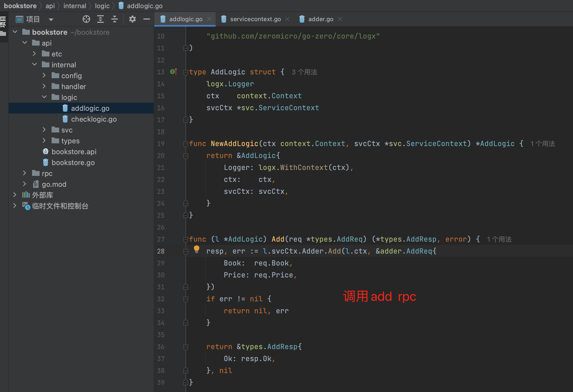
Task: Expand the svc folder chevron
Action: [44, 129]
